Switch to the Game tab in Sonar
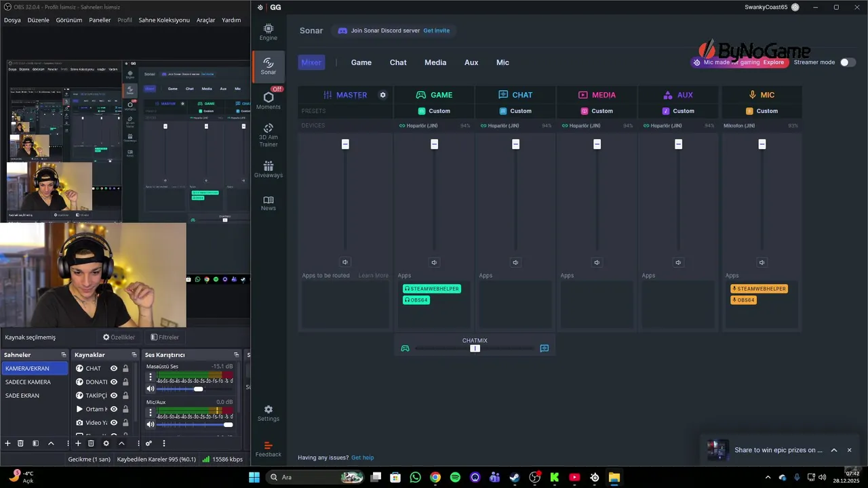Screen dimensions: 868x488 point(361,62)
